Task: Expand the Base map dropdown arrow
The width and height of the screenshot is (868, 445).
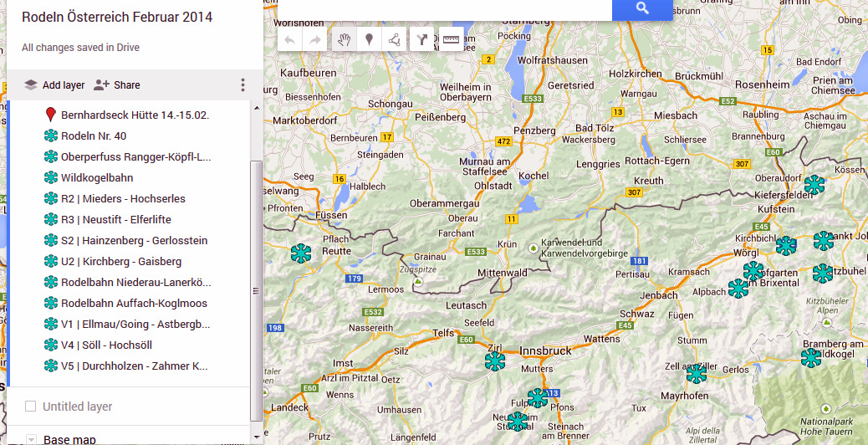Action: tap(31, 439)
